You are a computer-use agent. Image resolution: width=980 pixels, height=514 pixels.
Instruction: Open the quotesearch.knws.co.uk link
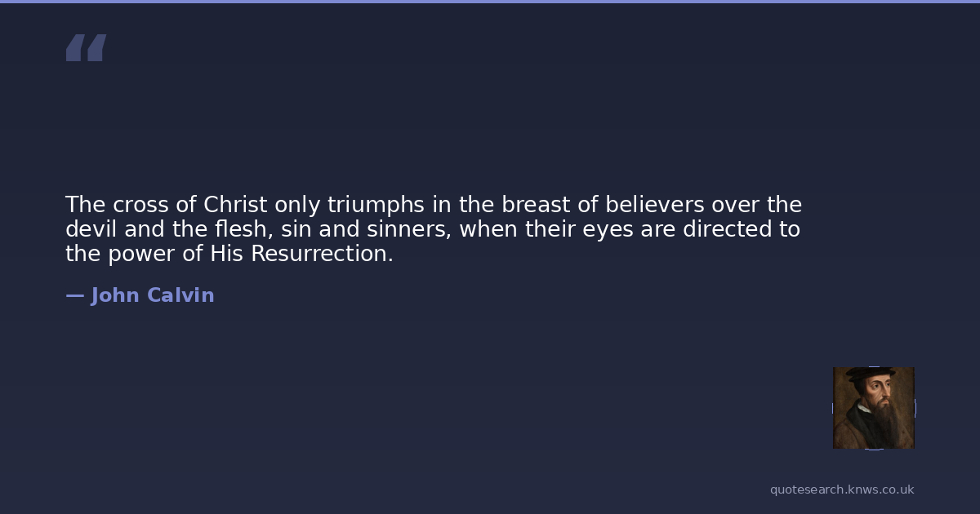841,490
